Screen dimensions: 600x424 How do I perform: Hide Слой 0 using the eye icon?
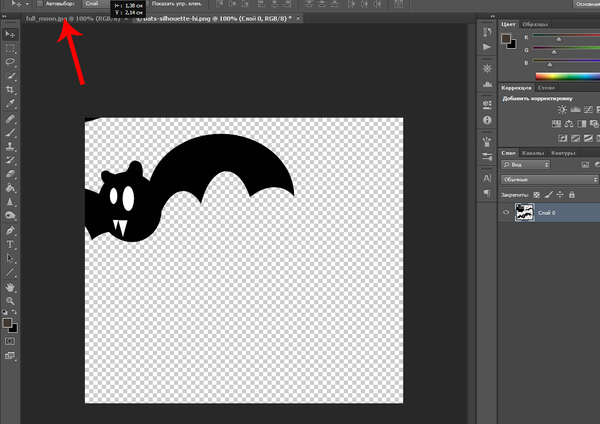(x=506, y=213)
